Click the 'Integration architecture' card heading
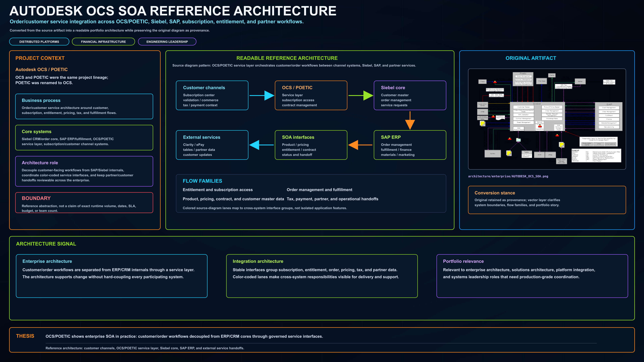Viewport: 644px width, 362px height. point(258,261)
